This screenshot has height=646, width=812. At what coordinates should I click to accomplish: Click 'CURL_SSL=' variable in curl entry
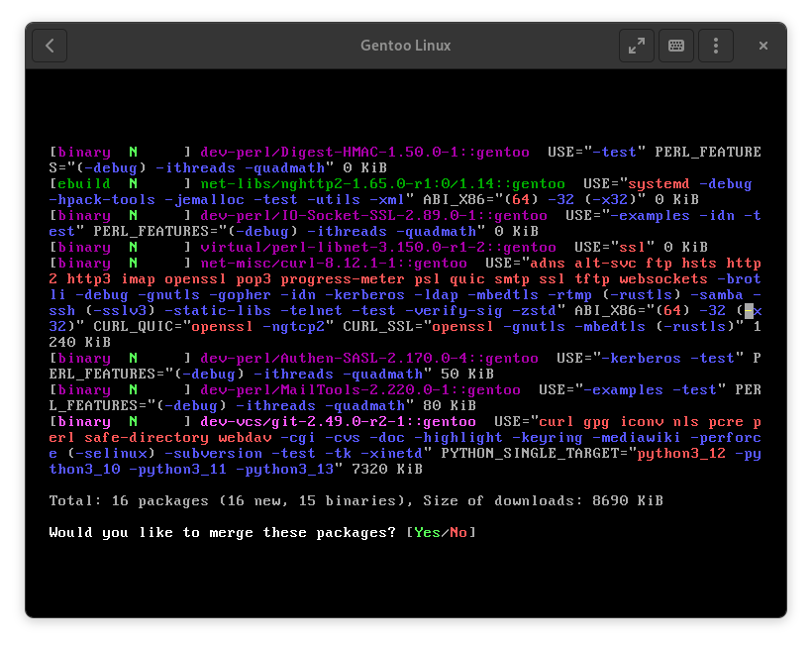[x=382, y=327]
